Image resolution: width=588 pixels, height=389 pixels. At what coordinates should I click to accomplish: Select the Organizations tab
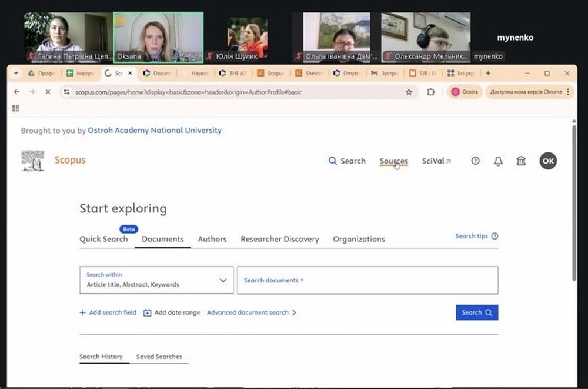[359, 239]
